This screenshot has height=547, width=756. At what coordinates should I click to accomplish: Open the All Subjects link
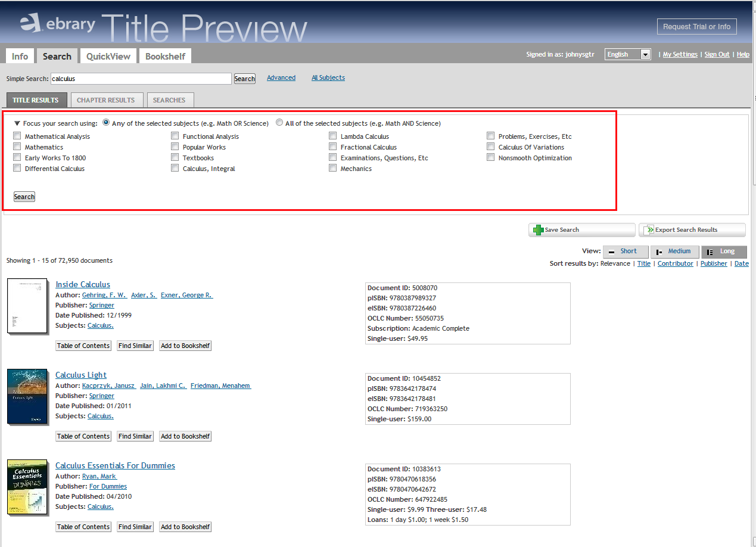[328, 77]
